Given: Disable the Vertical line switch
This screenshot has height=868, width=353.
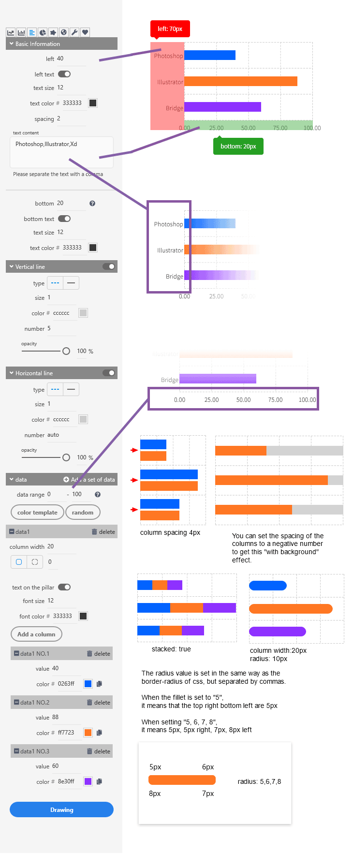Looking at the screenshot, I should [109, 266].
